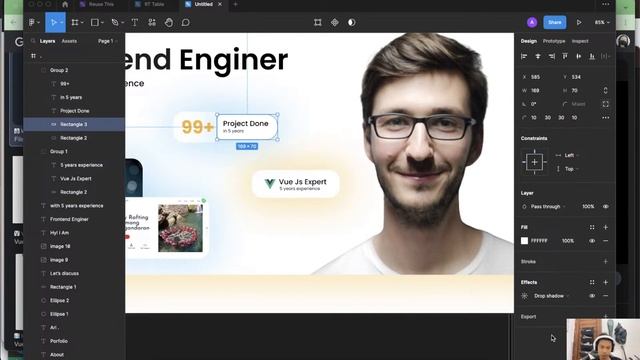Switch to the Layers tab
The width and height of the screenshot is (640, 360).
coord(47,41)
